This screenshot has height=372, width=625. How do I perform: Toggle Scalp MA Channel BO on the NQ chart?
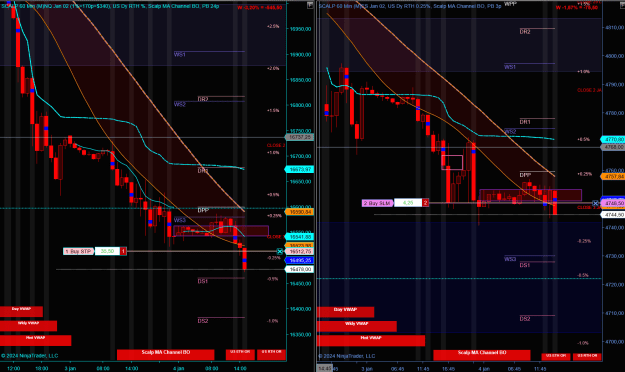point(165,354)
